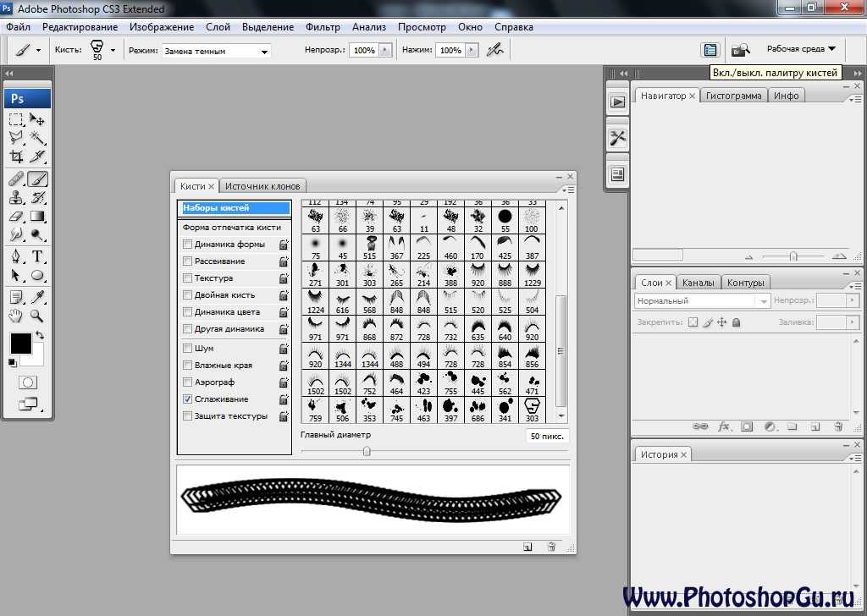The width and height of the screenshot is (867, 616).
Task: Create new brush at Brushes panel bottom
Action: tap(528, 547)
